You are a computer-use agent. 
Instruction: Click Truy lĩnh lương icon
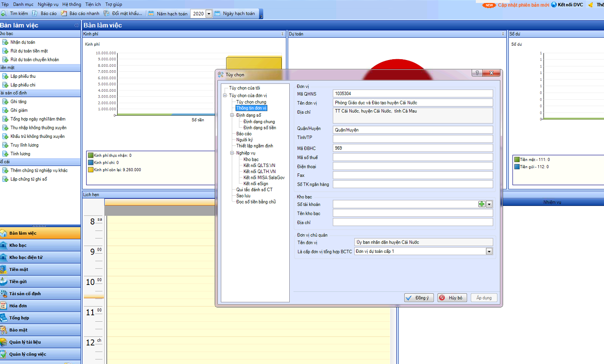tap(5, 145)
